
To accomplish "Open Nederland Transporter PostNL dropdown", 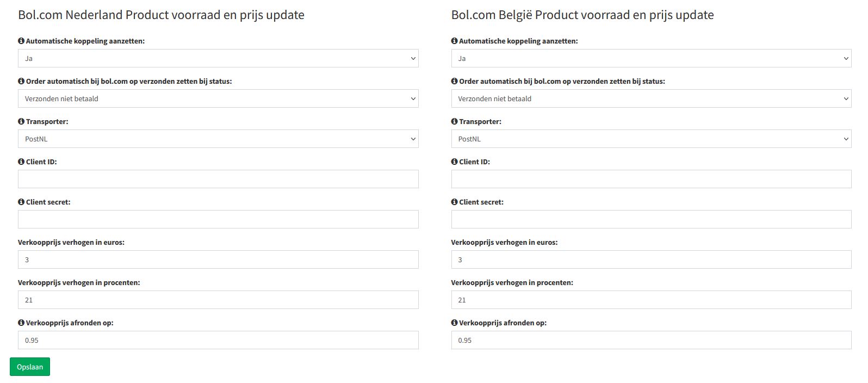I will pos(218,139).
